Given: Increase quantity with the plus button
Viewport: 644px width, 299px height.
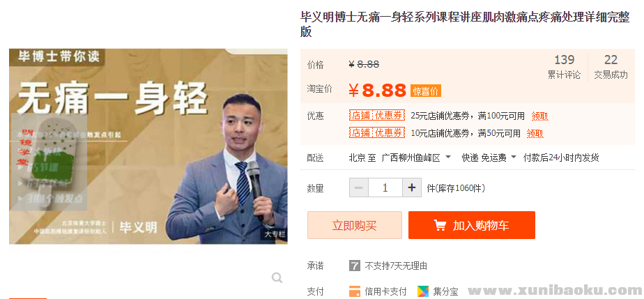Looking at the screenshot, I should pyautogui.click(x=412, y=188).
